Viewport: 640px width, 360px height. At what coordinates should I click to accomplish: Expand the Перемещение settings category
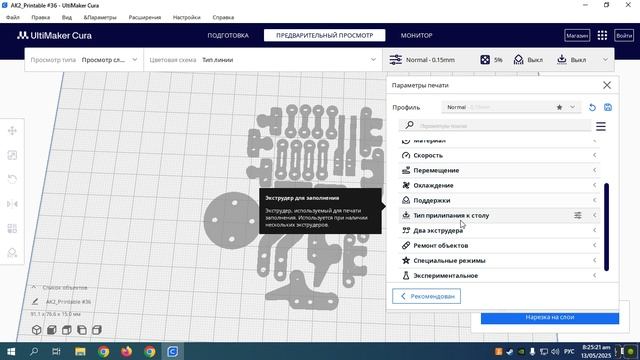(498, 170)
